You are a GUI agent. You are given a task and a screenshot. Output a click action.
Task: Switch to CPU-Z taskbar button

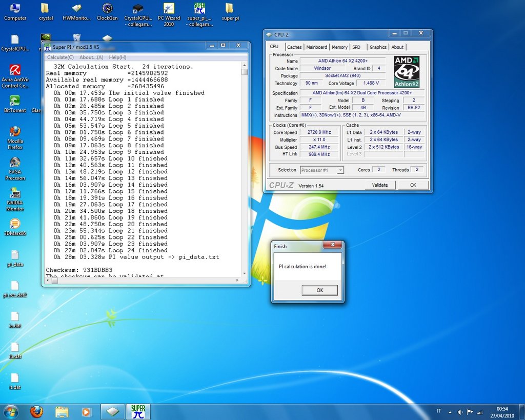click(113, 412)
